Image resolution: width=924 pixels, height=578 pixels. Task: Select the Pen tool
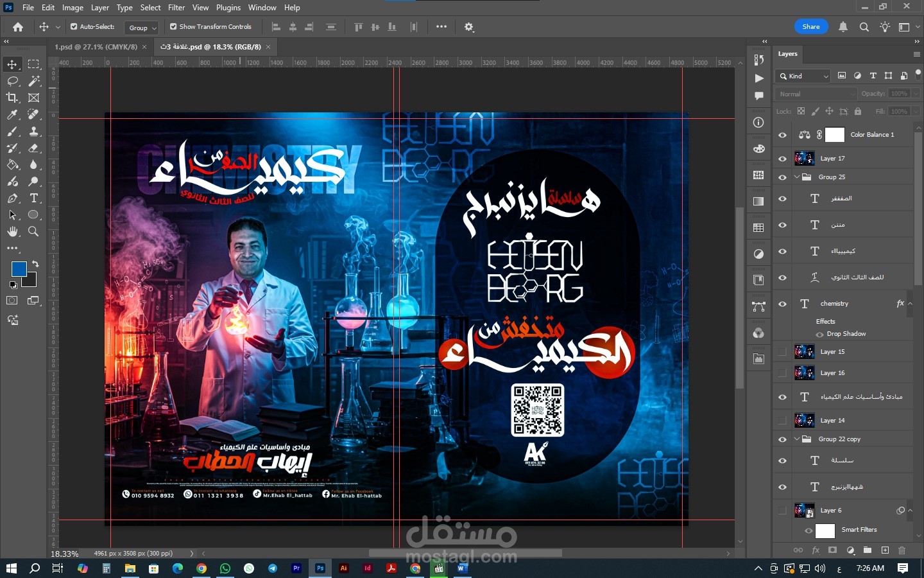pyautogui.click(x=12, y=198)
